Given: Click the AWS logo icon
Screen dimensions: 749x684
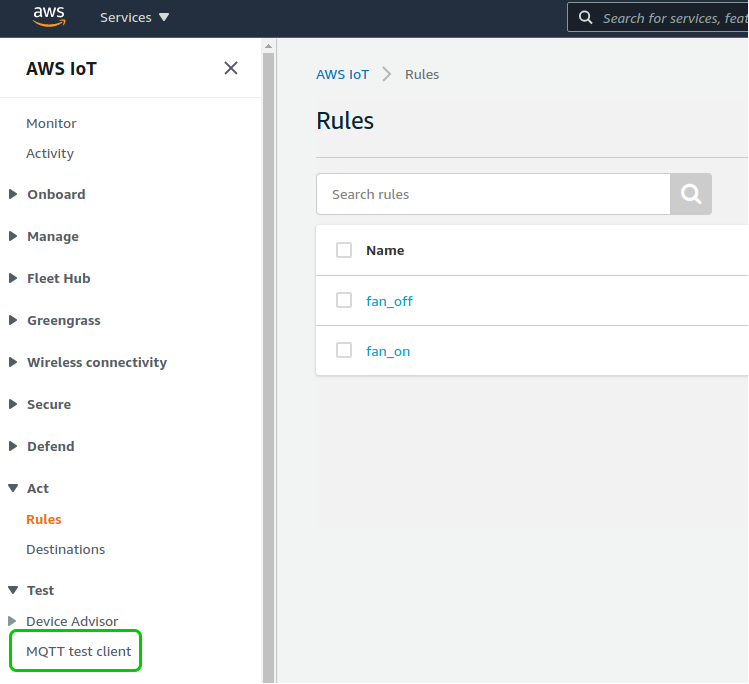Looking at the screenshot, I should click(49, 16).
